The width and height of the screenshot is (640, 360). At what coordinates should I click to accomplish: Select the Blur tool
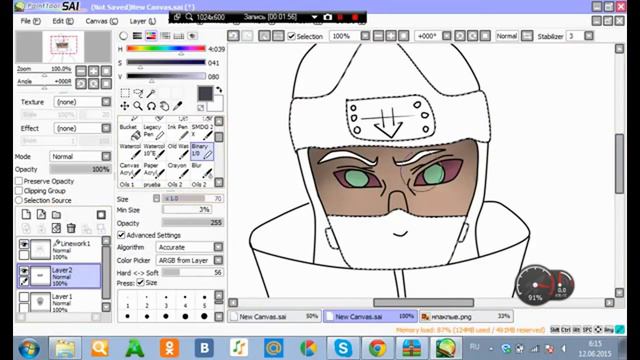202,170
